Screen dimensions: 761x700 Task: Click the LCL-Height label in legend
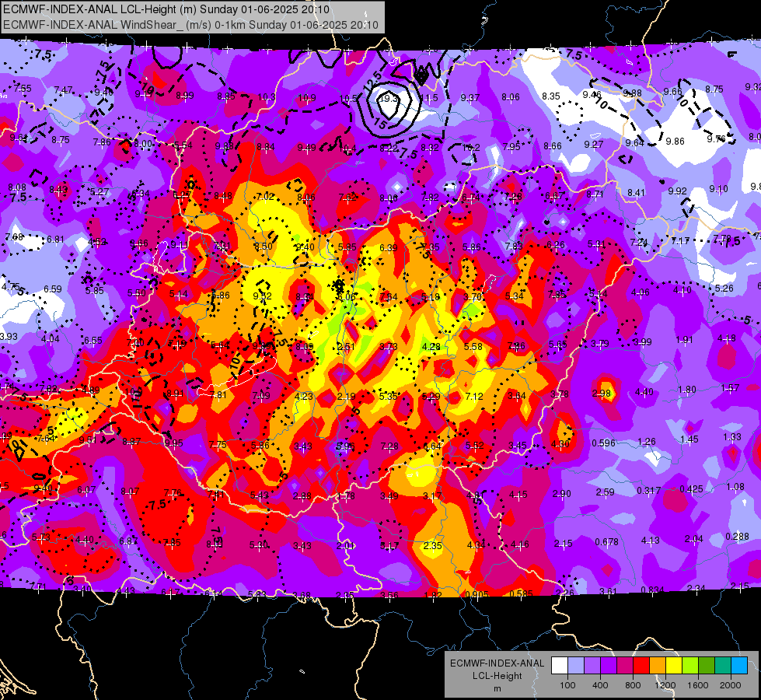click(497, 676)
